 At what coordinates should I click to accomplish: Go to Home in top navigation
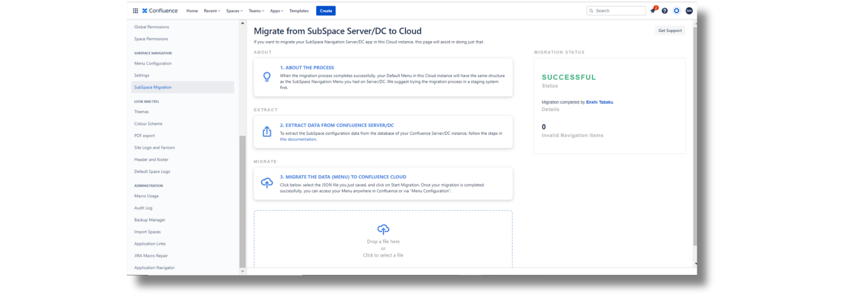tap(192, 11)
